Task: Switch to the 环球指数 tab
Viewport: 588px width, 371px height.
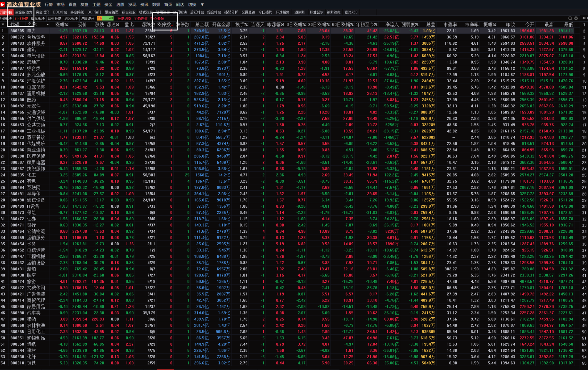Action: 282,12
